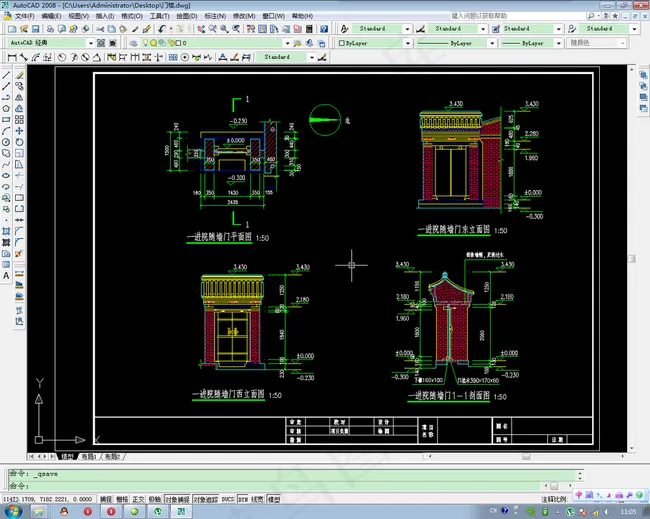Open the QuickCalc calculator icon

[x=309, y=29]
